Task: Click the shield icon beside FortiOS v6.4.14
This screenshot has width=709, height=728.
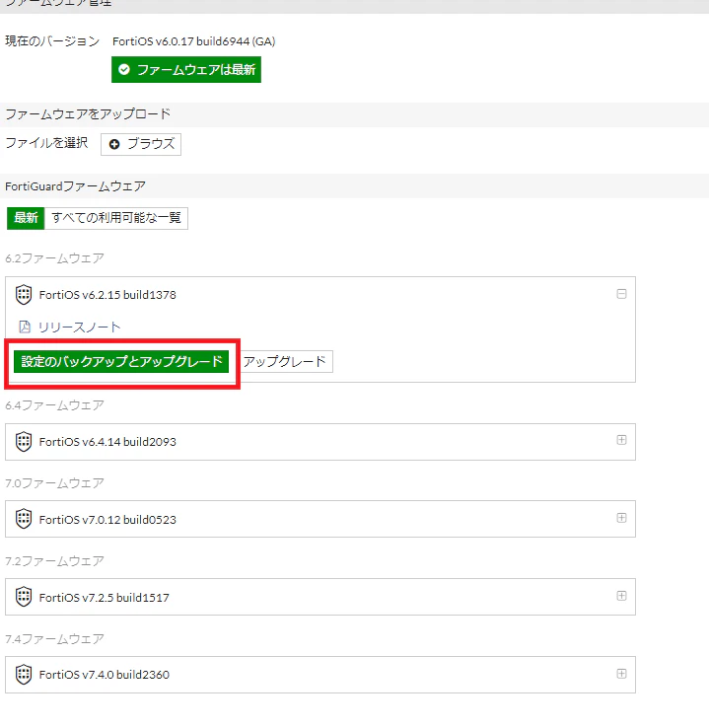Action: click(x=24, y=442)
